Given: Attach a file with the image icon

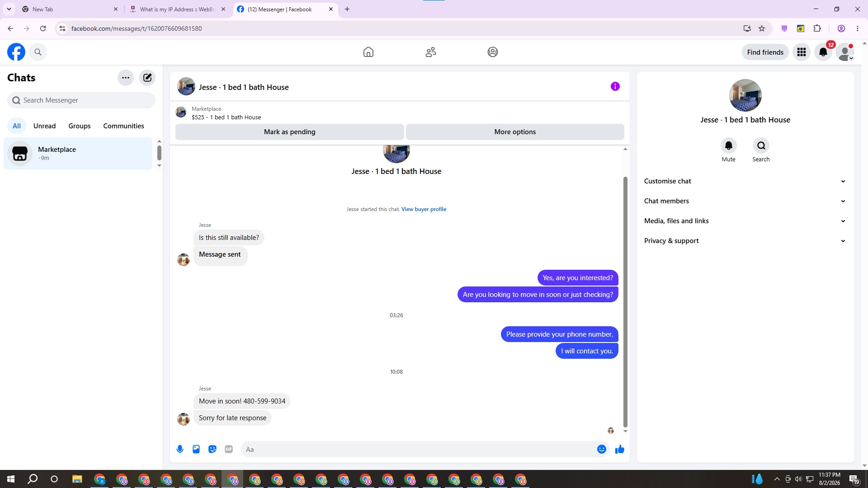Looking at the screenshot, I should point(196,449).
